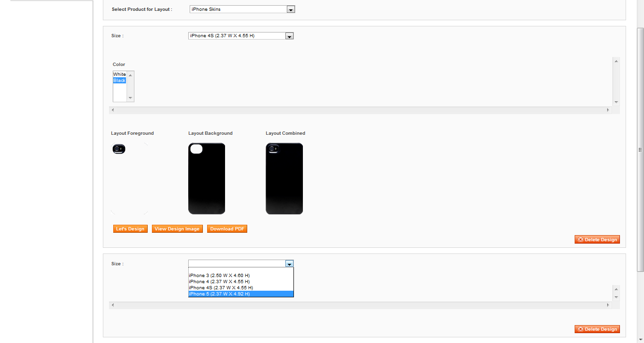644x343 pixels.
Task: Click the first color panel's horizontal scroll right arrow
Action: (x=608, y=110)
